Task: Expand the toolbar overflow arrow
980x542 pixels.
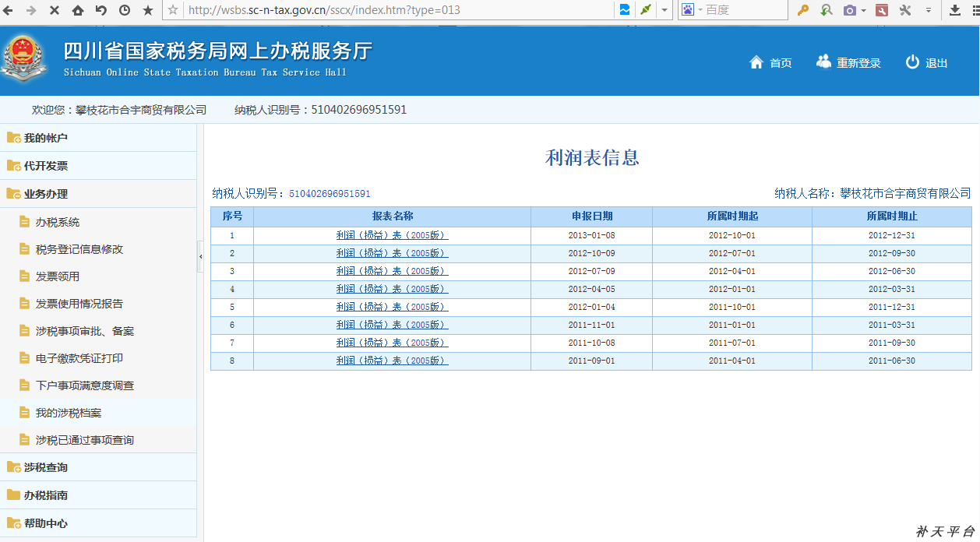Action: pyautogui.click(x=929, y=10)
